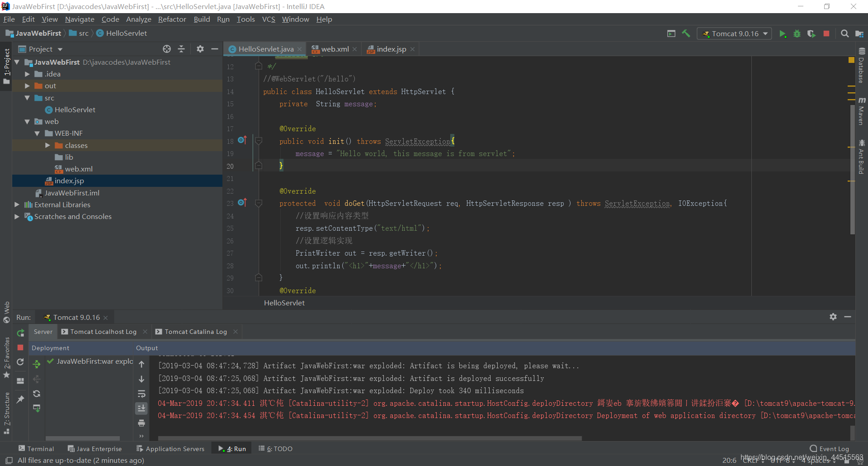The image size is (868, 466).
Task: Click src in navigation breadcrumb
Action: coord(79,33)
